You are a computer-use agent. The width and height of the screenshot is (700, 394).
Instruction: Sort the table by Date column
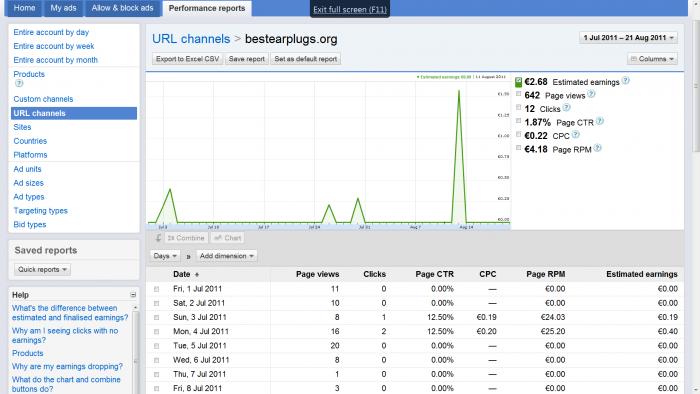(x=182, y=274)
